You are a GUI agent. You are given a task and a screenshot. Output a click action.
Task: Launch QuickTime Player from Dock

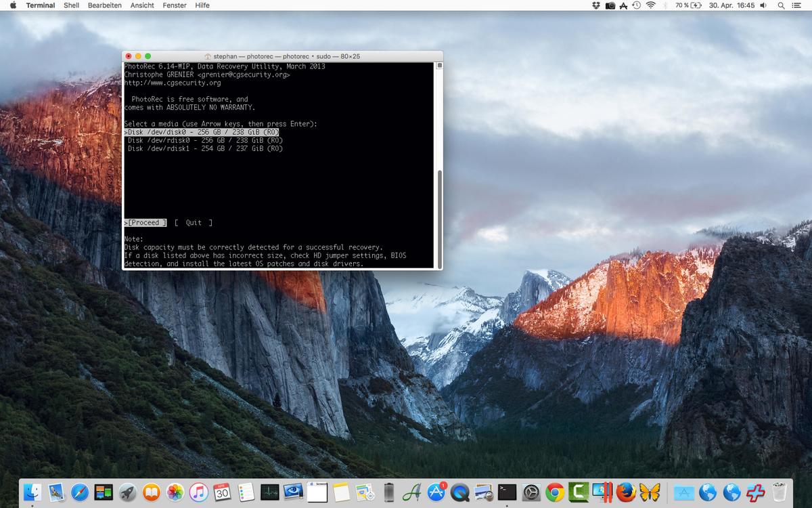tap(460, 492)
